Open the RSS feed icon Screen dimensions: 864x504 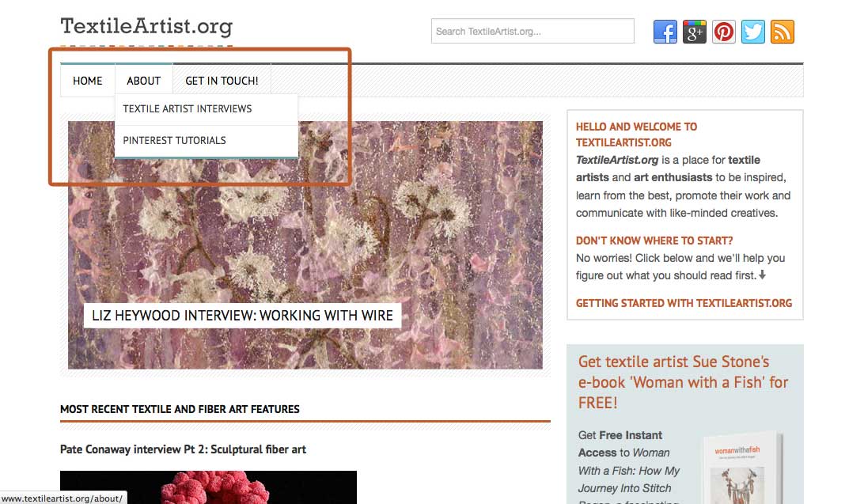click(782, 32)
